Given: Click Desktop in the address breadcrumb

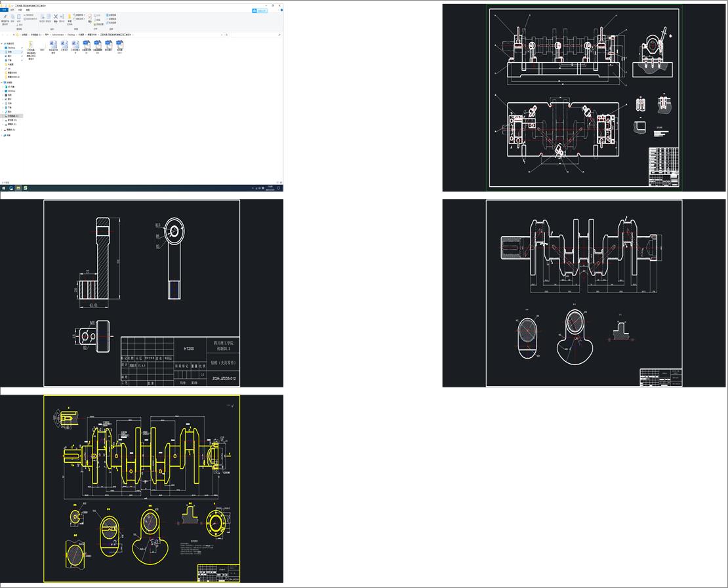Looking at the screenshot, I should point(71,34).
